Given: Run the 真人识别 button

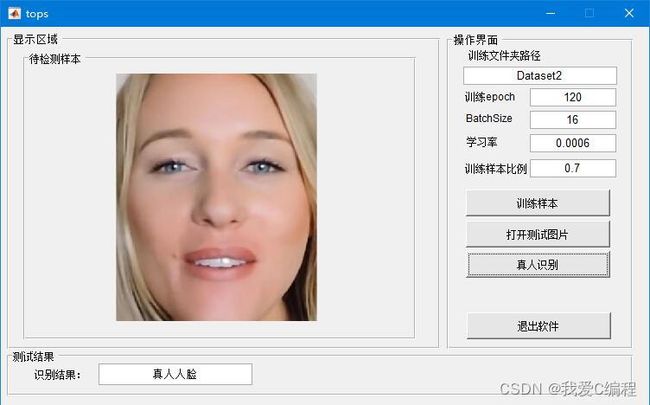Looking at the screenshot, I should tap(538, 265).
